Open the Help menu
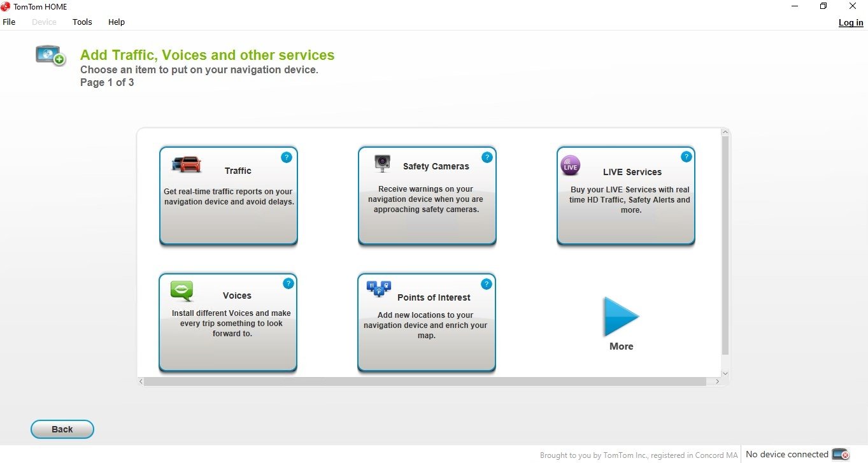The image size is (868, 463). [x=117, y=22]
